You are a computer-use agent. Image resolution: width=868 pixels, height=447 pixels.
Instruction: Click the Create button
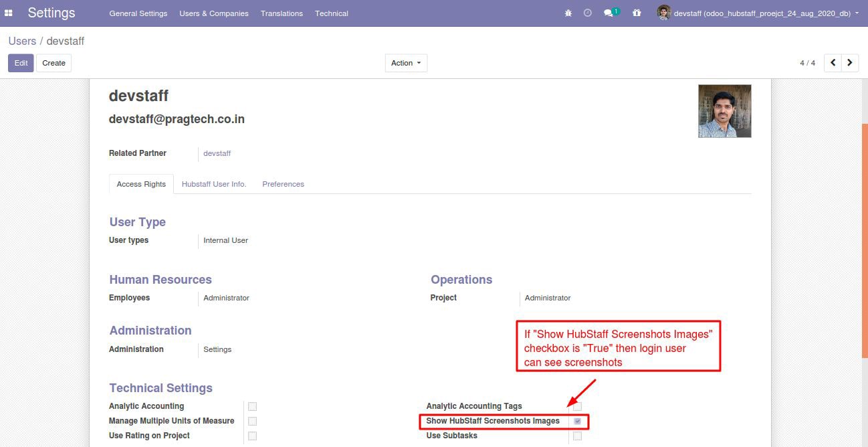(53, 63)
